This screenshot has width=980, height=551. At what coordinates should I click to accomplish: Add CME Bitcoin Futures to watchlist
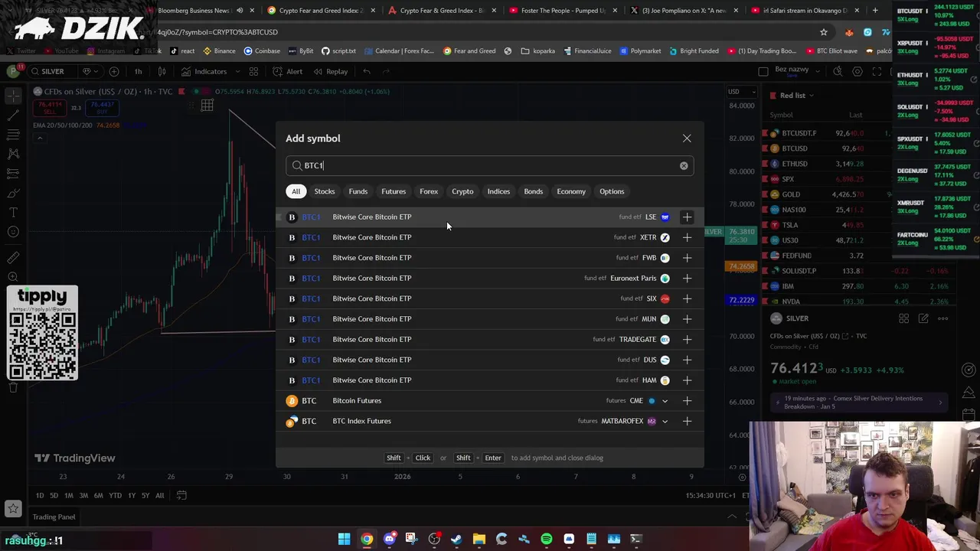point(687,401)
